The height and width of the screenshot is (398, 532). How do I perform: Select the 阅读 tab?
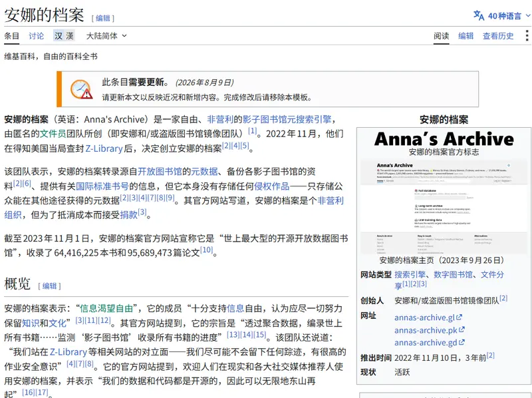click(442, 36)
